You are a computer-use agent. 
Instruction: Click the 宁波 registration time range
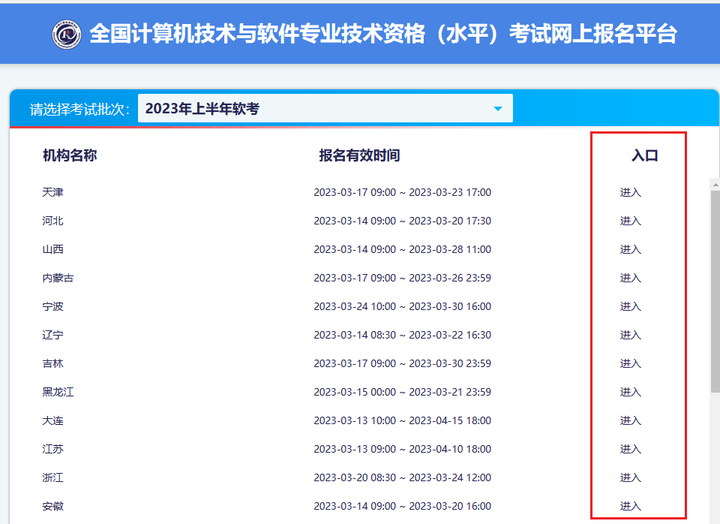coord(403,306)
